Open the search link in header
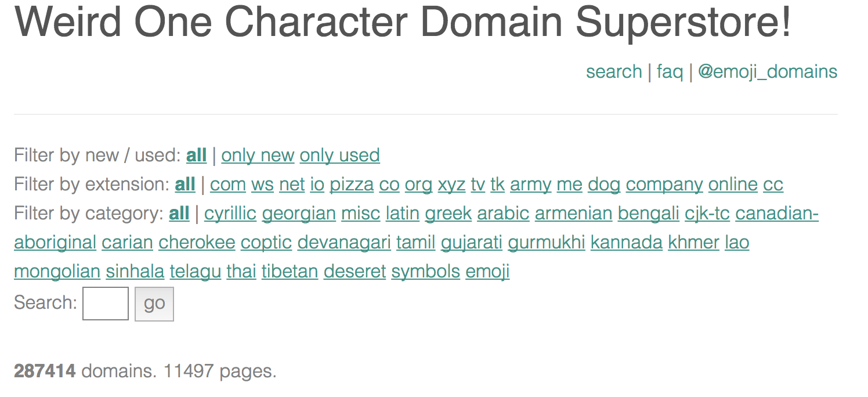The height and width of the screenshot is (397, 868). point(613,71)
